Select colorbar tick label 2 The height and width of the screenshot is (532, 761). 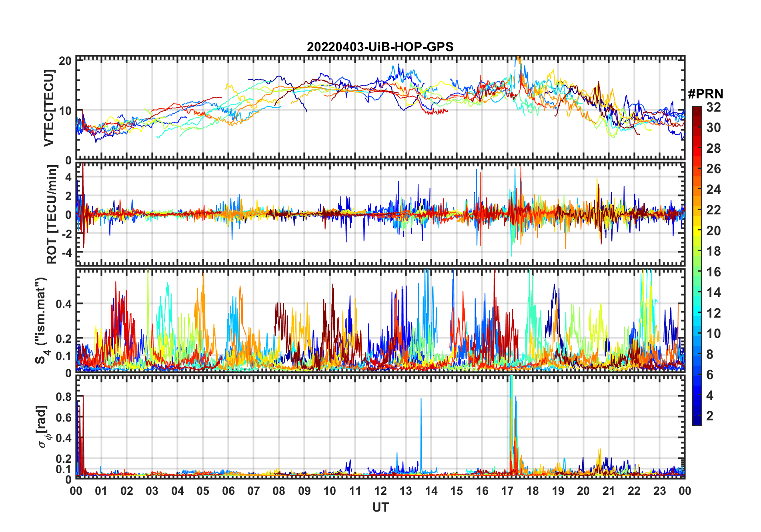click(710, 416)
